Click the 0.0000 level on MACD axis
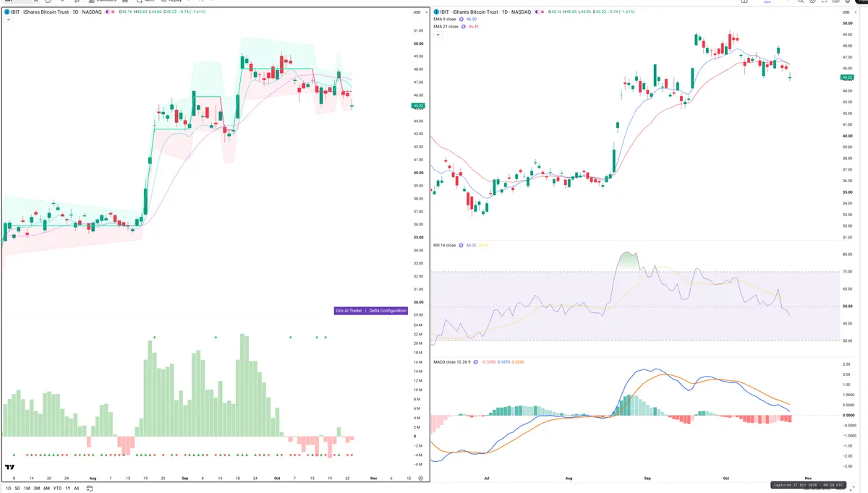This screenshot has height=493, width=868. click(x=848, y=415)
